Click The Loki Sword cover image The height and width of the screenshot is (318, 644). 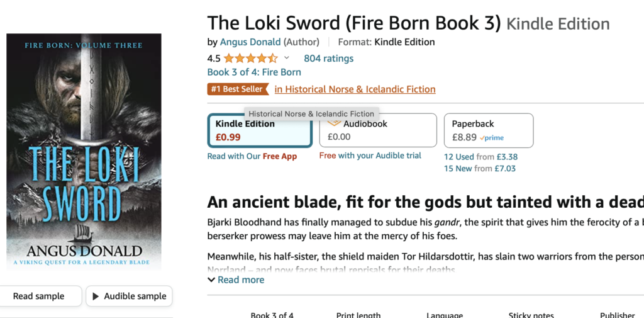click(x=84, y=151)
